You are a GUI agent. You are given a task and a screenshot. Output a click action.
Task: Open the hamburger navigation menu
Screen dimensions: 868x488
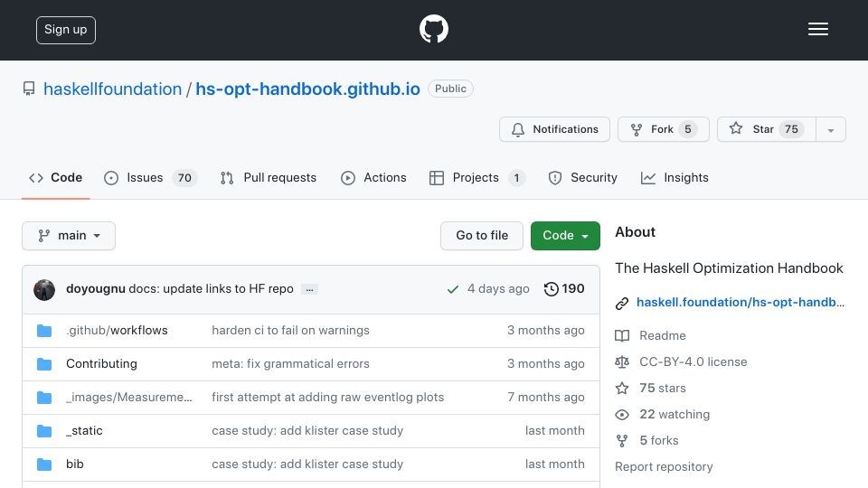point(817,29)
